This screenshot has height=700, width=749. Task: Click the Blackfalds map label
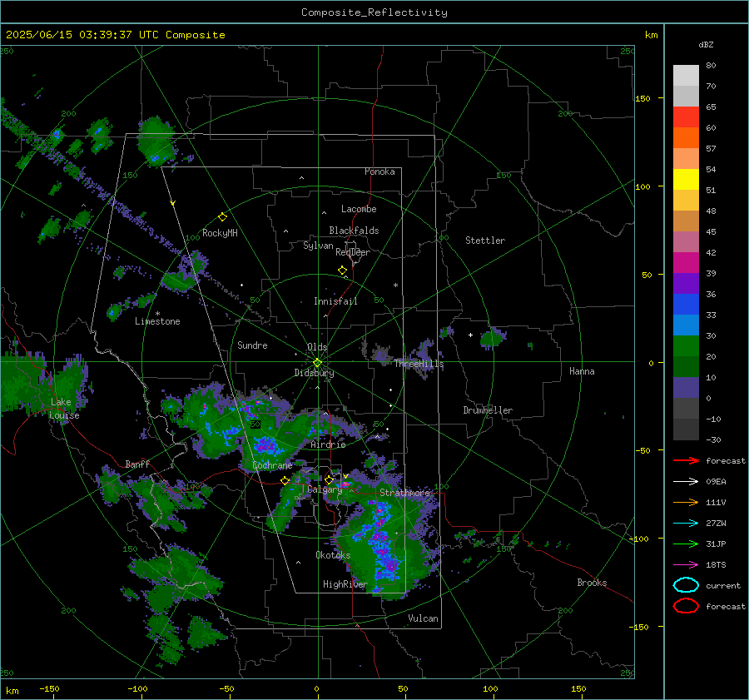pyautogui.click(x=354, y=231)
